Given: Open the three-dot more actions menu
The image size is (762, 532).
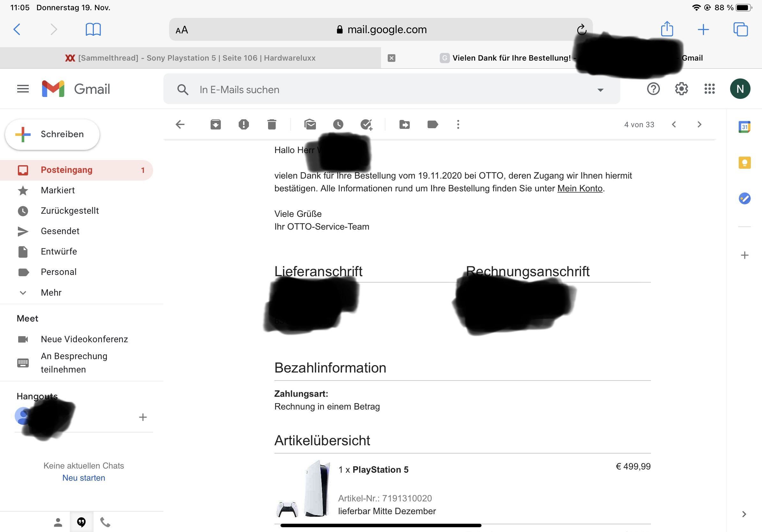Looking at the screenshot, I should pos(458,125).
